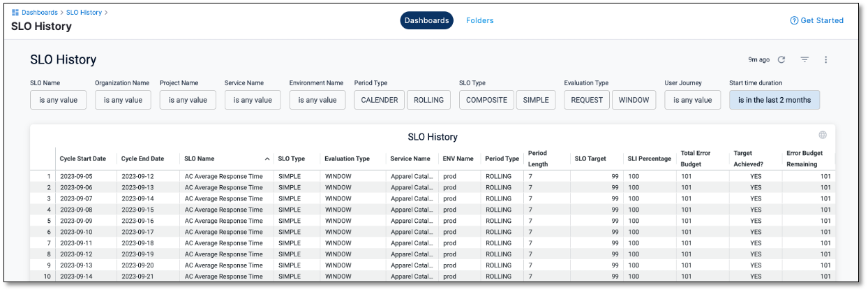868x292 pixels.
Task: Toggle the SIMPLE SLO type filter
Action: coord(536,100)
